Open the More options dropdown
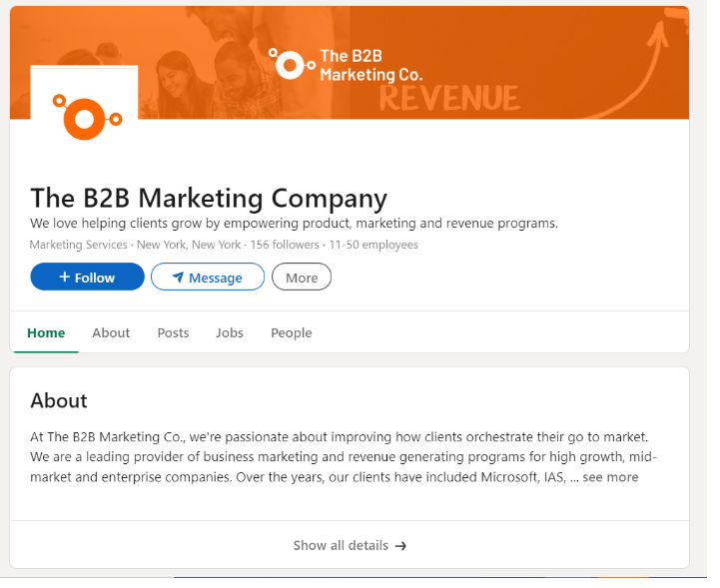The image size is (720, 588). coord(301,278)
